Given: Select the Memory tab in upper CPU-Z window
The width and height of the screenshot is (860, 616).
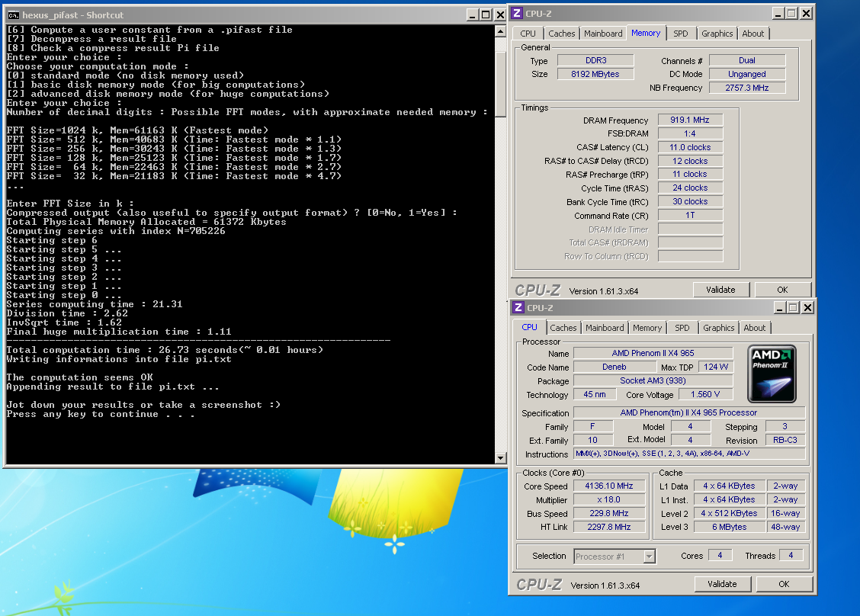Looking at the screenshot, I should 646,33.
